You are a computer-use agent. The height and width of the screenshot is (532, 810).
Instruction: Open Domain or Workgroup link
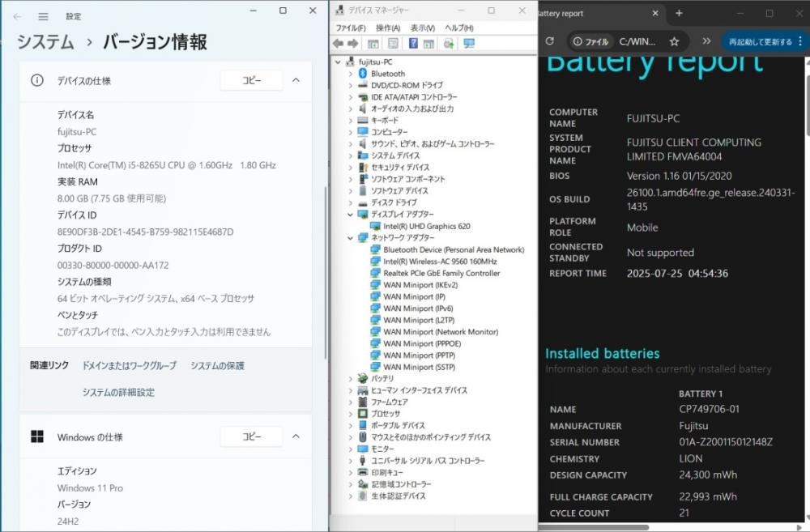129,366
